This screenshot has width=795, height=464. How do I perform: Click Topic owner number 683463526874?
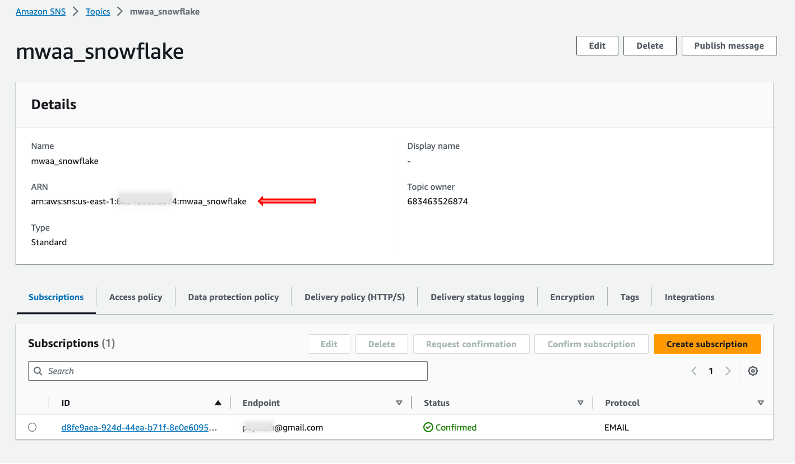point(437,201)
